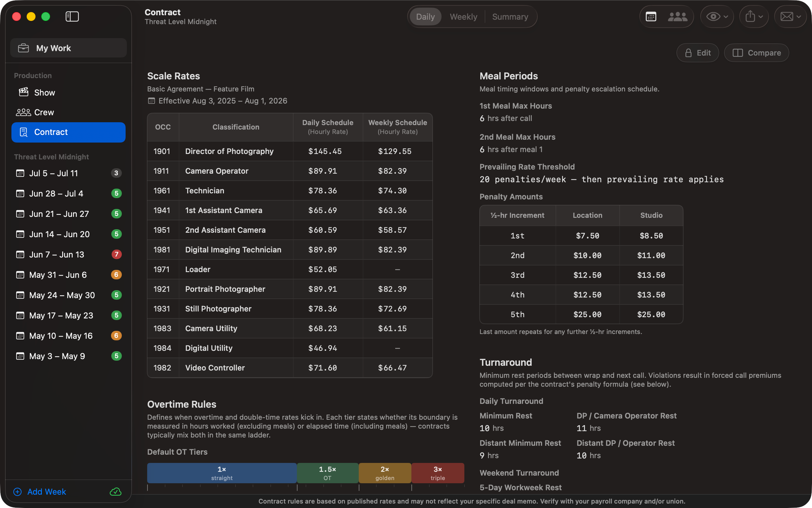This screenshot has height=508, width=812.
Task: Click 2nd Assistant Camera $60.59 rate
Action: click(x=323, y=230)
